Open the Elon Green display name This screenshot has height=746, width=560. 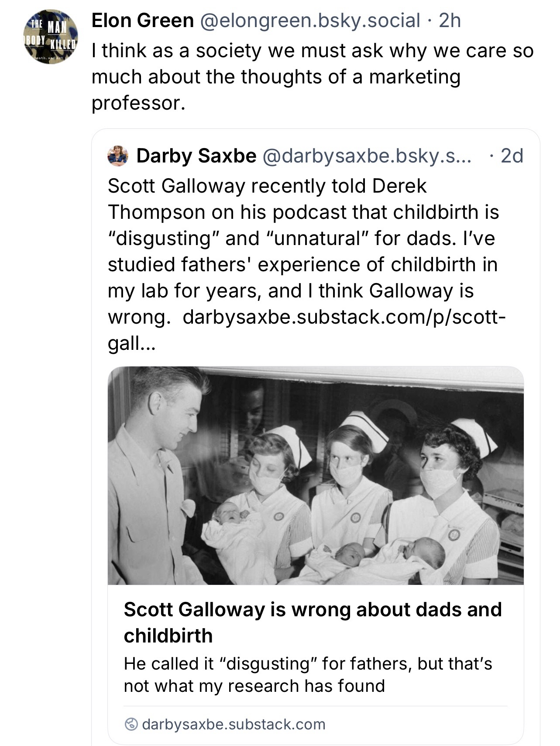(x=143, y=21)
